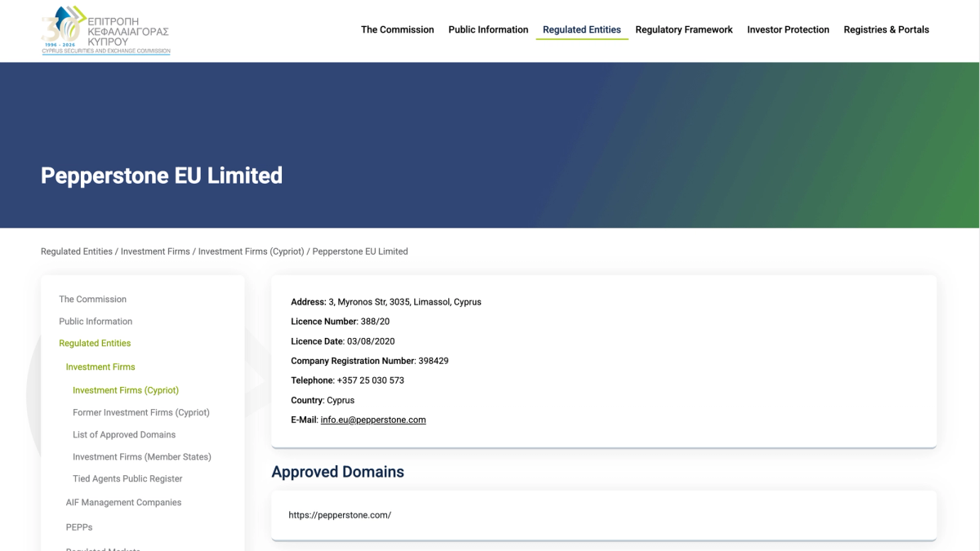
Task: Open Regulatory Framework top menu
Action: pos(684,29)
